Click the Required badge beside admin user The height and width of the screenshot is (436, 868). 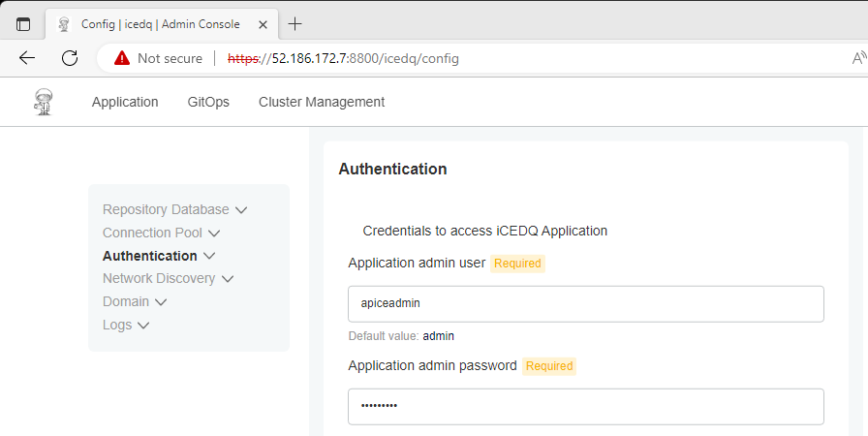517,264
